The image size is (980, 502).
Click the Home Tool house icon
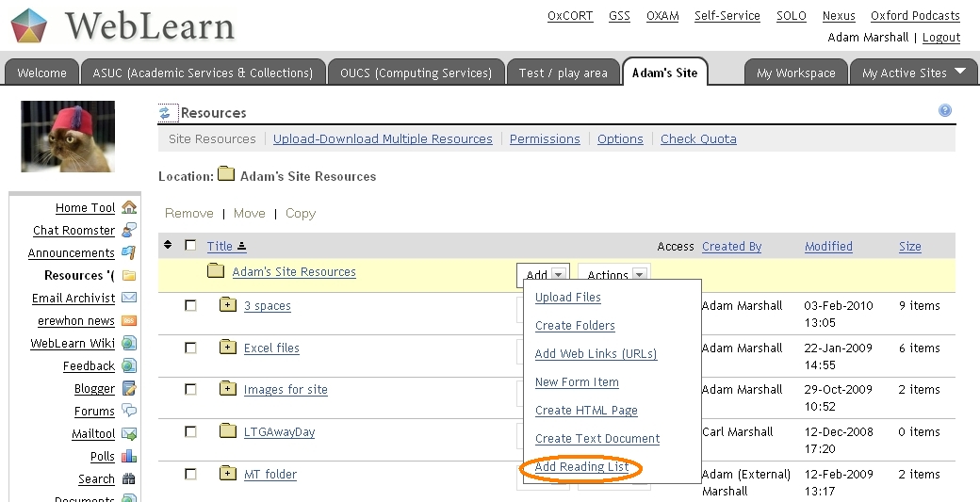tap(129, 207)
